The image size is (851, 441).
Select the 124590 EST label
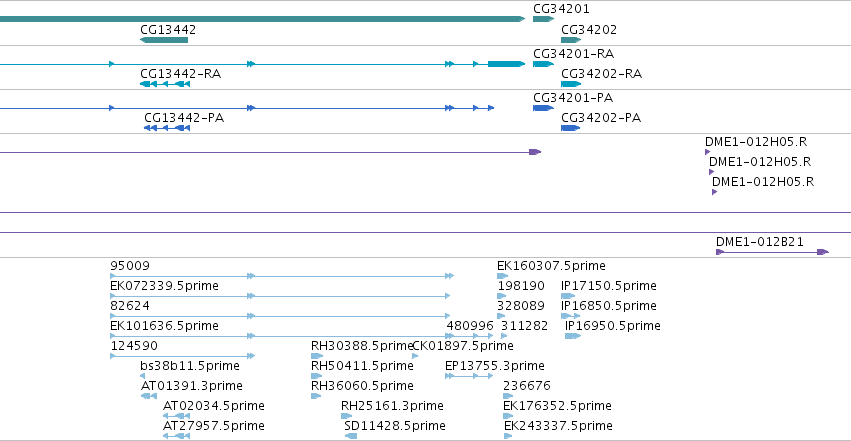[x=134, y=346]
